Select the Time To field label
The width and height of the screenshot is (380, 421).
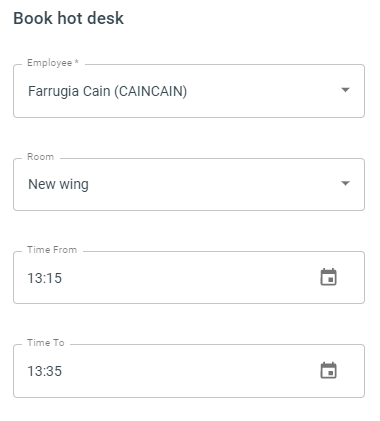click(x=46, y=343)
